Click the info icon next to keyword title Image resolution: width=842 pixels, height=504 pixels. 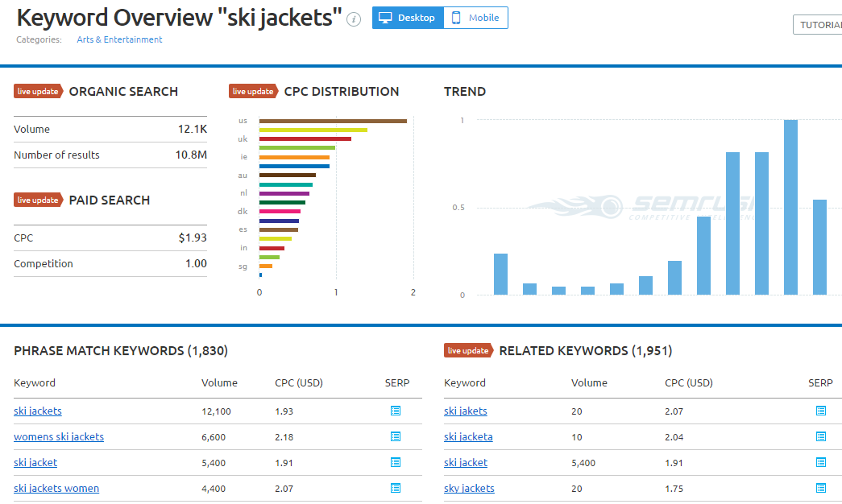pyautogui.click(x=353, y=20)
